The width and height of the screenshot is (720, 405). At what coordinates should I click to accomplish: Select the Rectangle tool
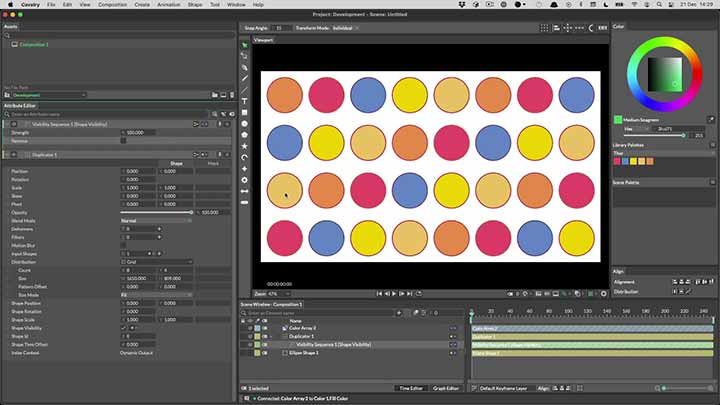[x=244, y=112]
